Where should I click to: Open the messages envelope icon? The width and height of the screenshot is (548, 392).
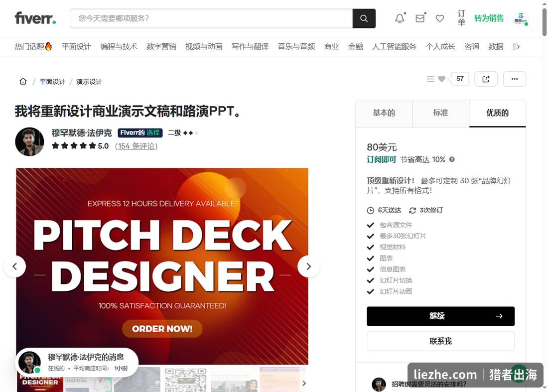420,18
